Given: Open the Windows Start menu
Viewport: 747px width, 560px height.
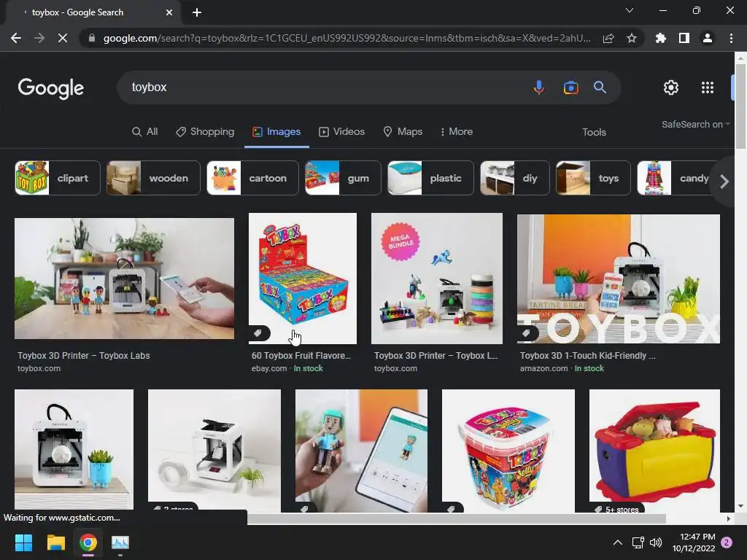Looking at the screenshot, I should coord(23,542).
